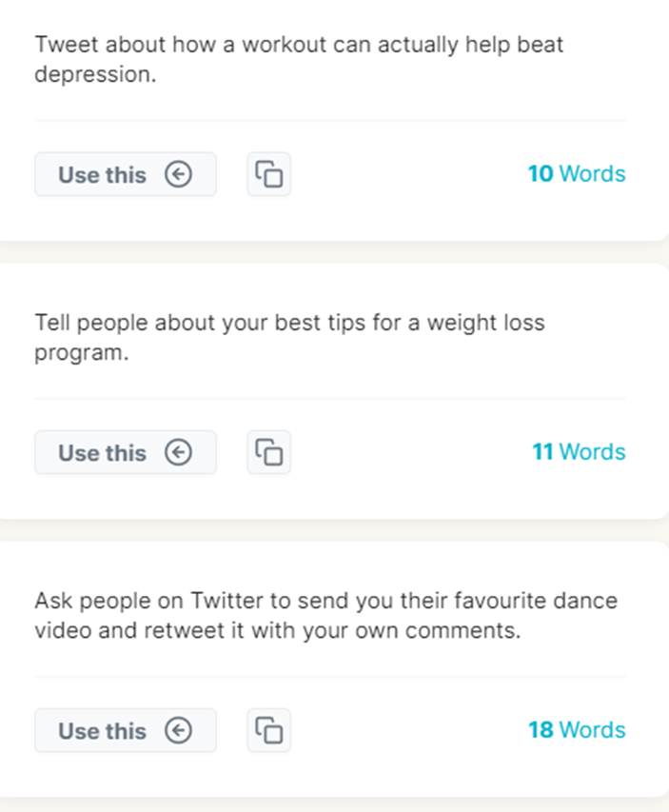This screenshot has width=669, height=812.
Task: Click the "11 Words" count label
Action: 579,452
